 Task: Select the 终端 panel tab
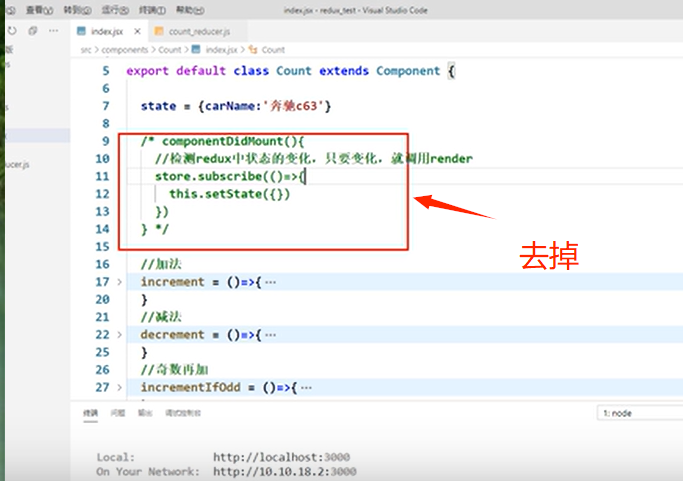pos(91,413)
